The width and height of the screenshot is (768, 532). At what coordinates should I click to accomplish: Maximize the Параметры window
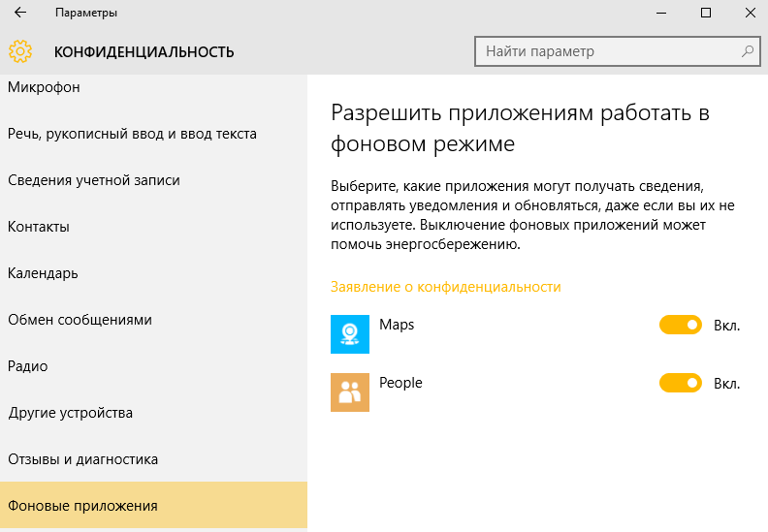706,13
